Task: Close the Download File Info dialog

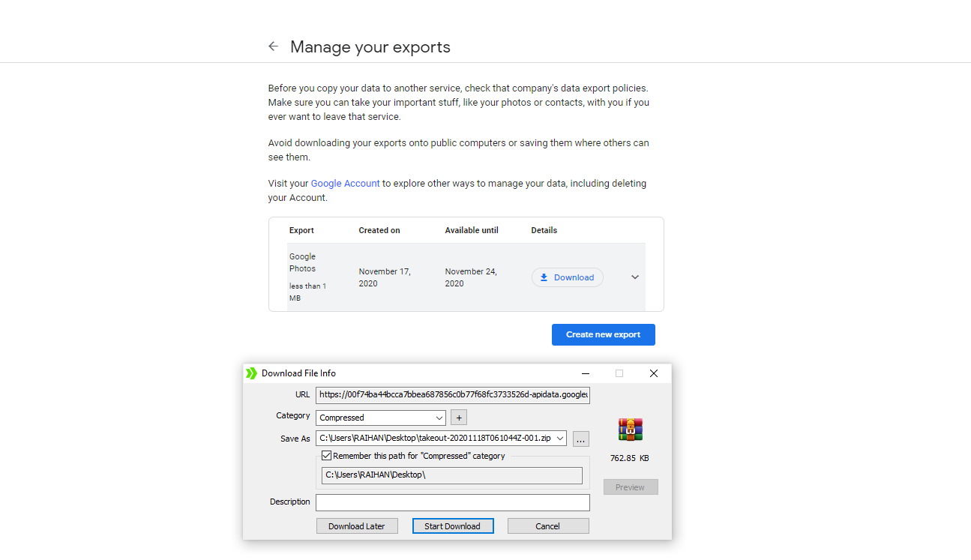Action: point(654,373)
